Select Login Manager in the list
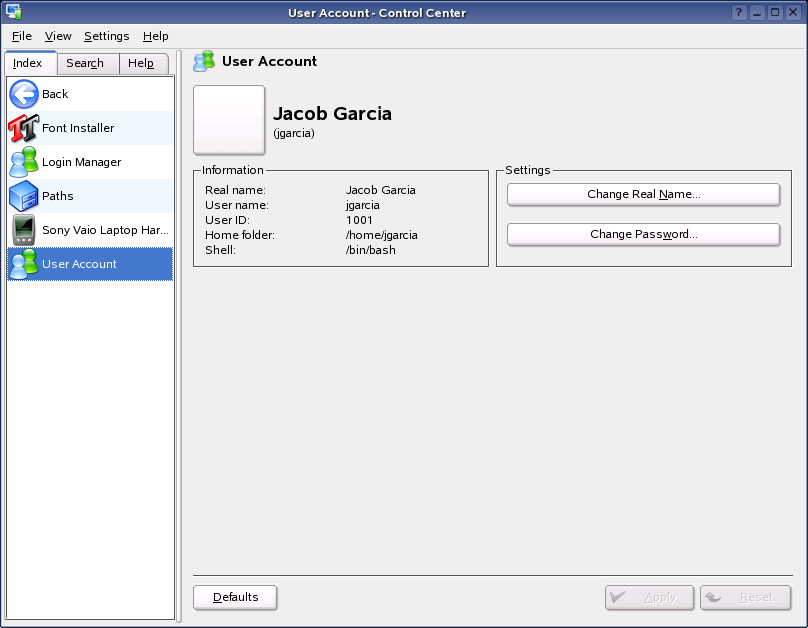 click(x=90, y=162)
